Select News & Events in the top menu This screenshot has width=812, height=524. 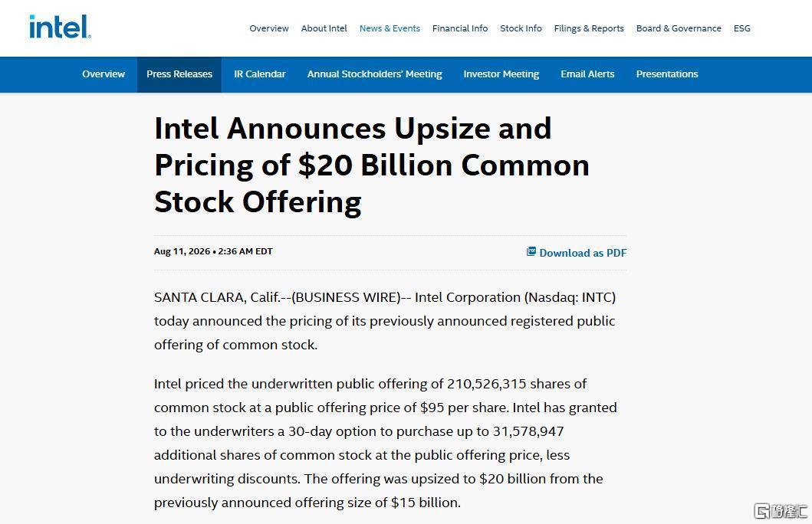[390, 28]
